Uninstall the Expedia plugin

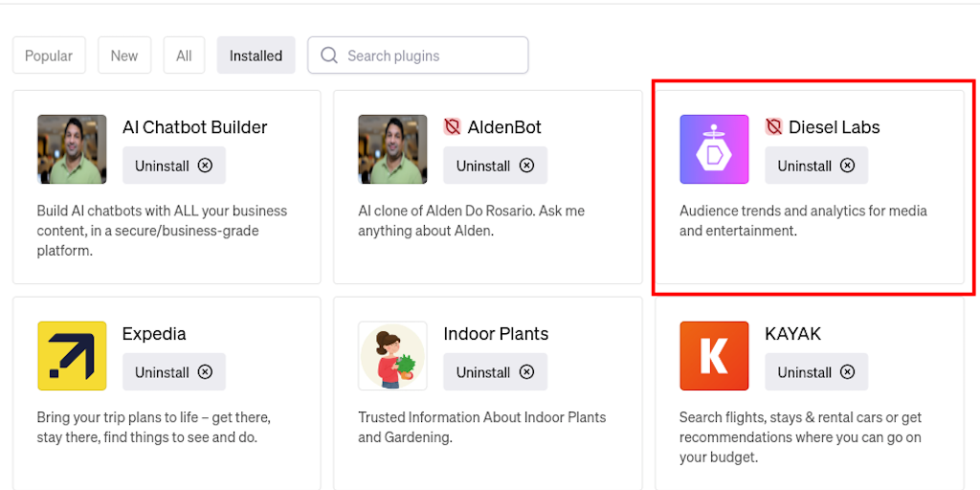pyautogui.click(x=174, y=372)
